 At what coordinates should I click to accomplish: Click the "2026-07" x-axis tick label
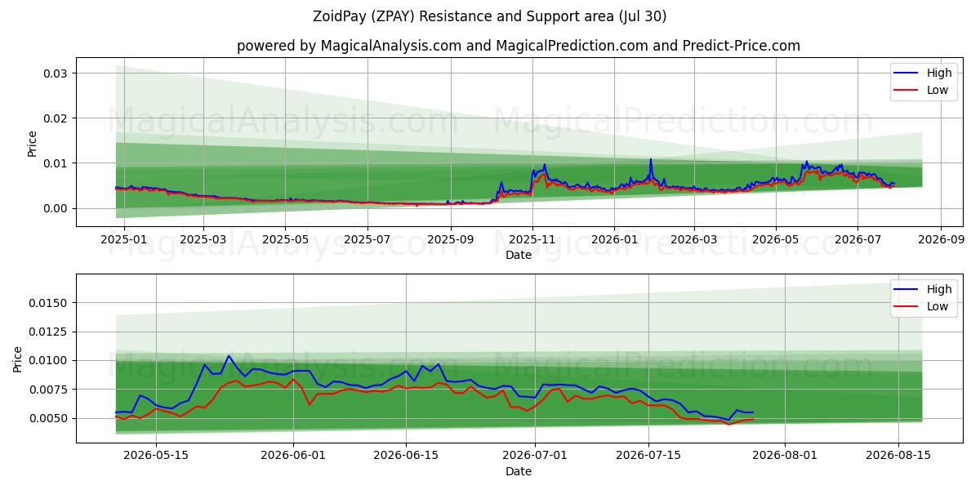coord(858,240)
